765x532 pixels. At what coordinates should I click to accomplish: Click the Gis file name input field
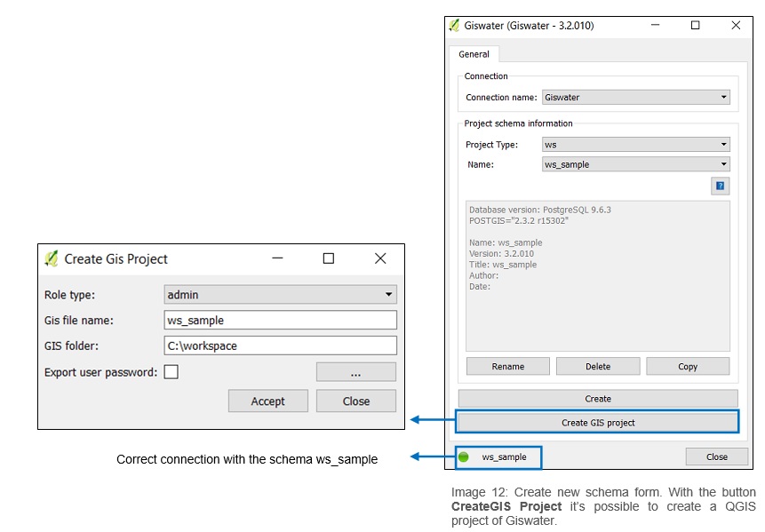(280, 320)
